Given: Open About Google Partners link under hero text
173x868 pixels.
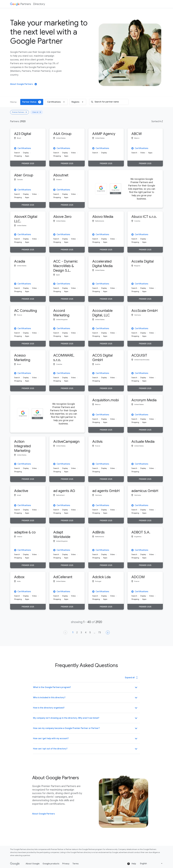Looking at the screenshot, I should [21, 84].
